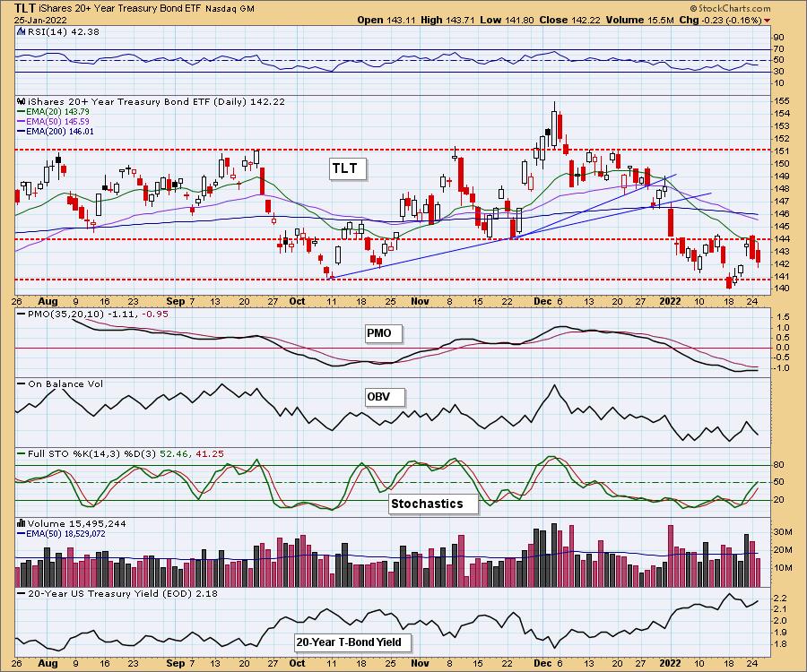Click the Chg -0.23 (-0.16%) value
The width and height of the screenshot is (807, 672).
pos(721,20)
